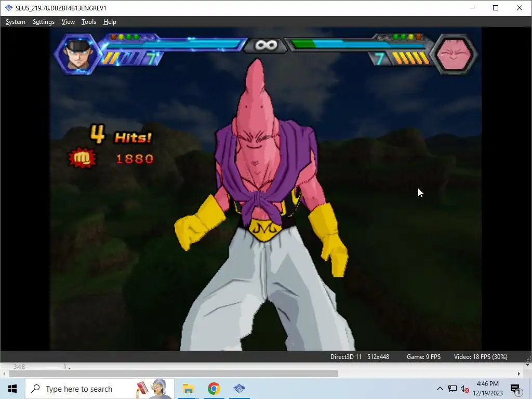Click Video: 18 FPS (30%) status
Screen dimensions: 532x399
481,357
